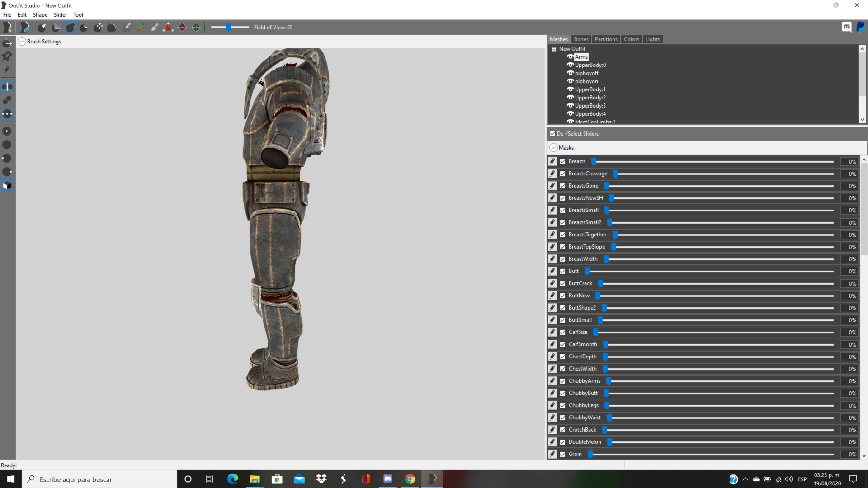This screenshot has width=868, height=488.
Task: Uncheck the ChubbyArms slider checkbox
Action: tap(563, 381)
